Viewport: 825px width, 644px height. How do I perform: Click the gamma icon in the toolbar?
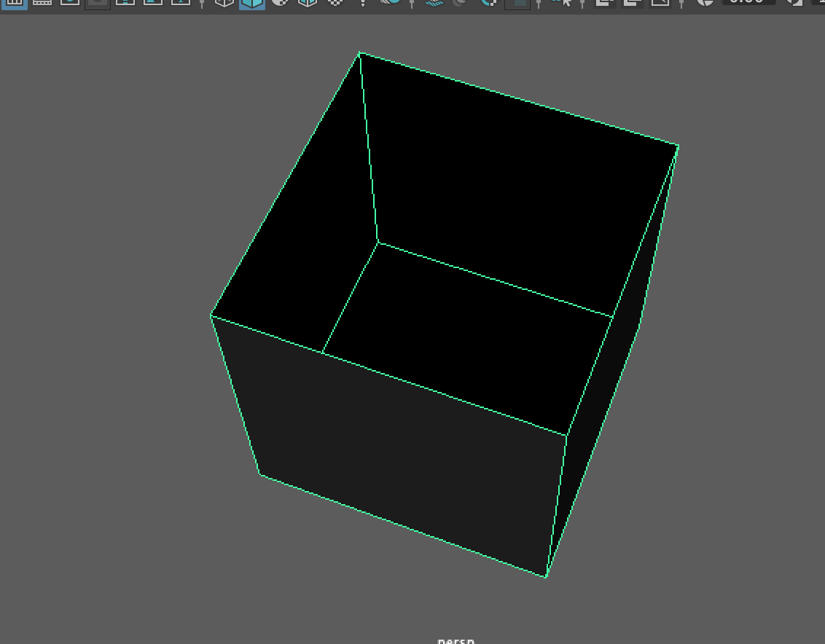coord(794,2)
